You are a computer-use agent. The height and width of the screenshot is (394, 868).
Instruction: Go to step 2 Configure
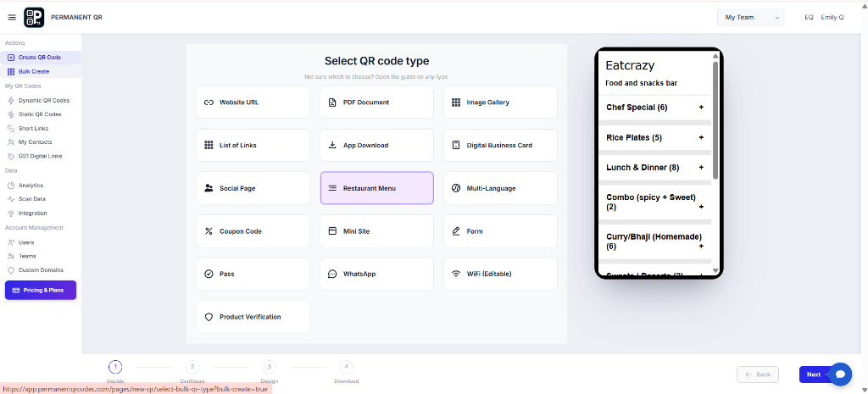coord(192,366)
